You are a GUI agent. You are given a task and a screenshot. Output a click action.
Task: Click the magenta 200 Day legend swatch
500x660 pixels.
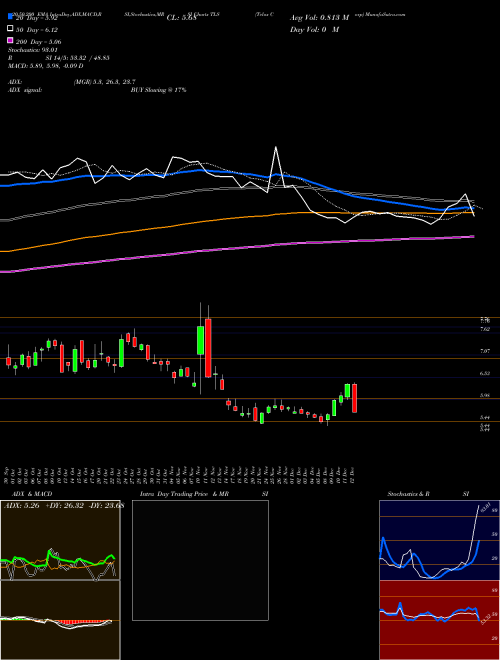click(x=10, y=40)
